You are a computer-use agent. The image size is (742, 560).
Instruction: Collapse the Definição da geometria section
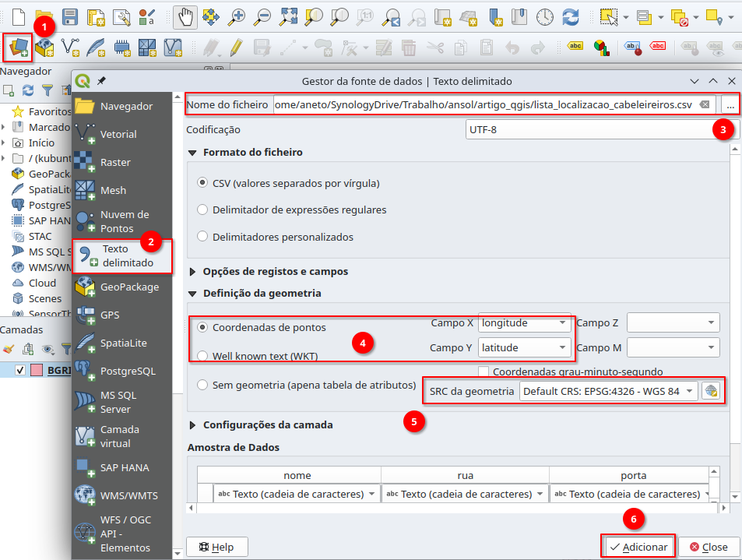(192, 294)
